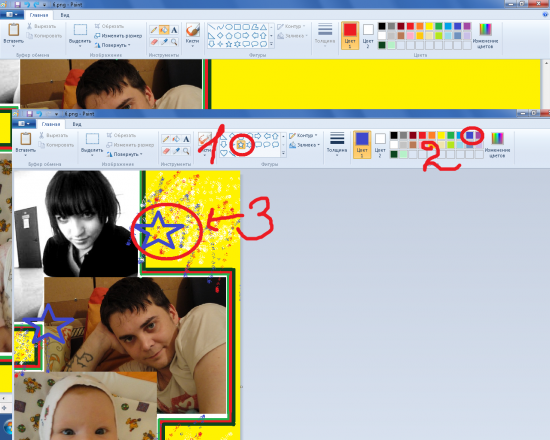This screenshot has height=440, width=550.
Task: Expand shapes gallery in front Paint window
Action: [x=283, y=153]
